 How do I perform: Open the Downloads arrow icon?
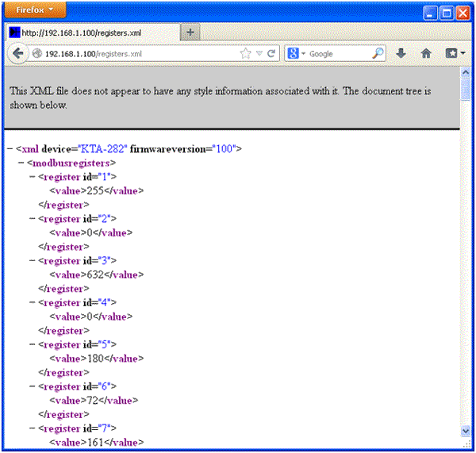point(401,53)
